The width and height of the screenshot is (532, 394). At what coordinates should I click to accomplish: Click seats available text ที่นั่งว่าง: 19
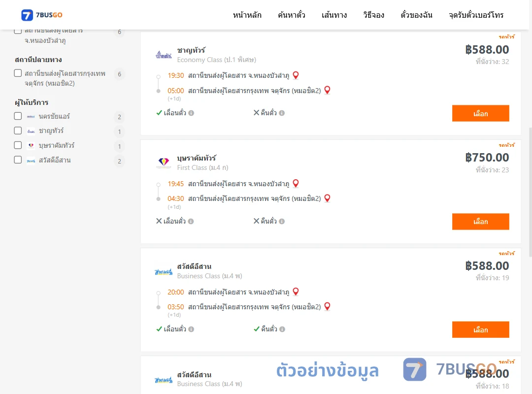tap(492, 278)
